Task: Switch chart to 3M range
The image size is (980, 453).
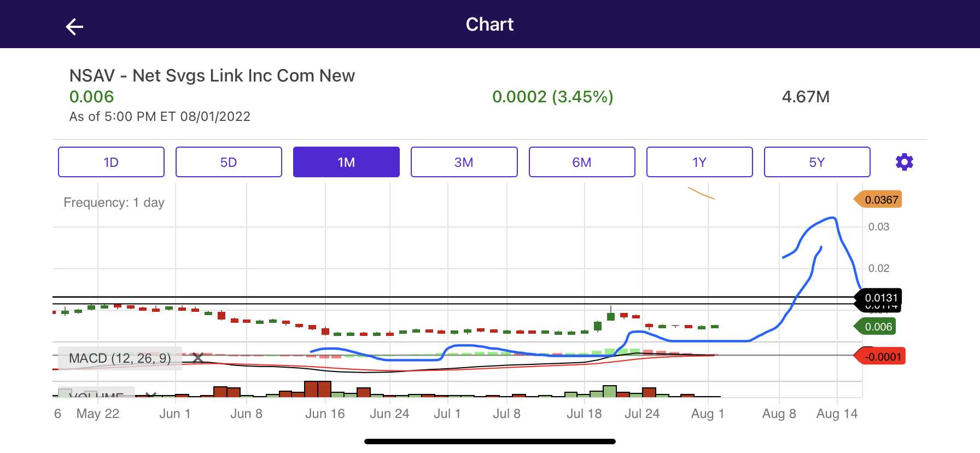Action: 464,162
